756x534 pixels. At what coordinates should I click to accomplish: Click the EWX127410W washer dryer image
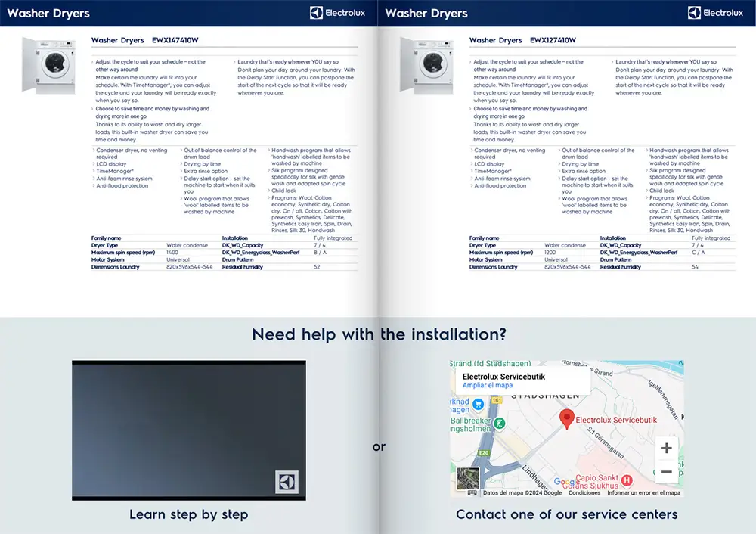[426, 65]
